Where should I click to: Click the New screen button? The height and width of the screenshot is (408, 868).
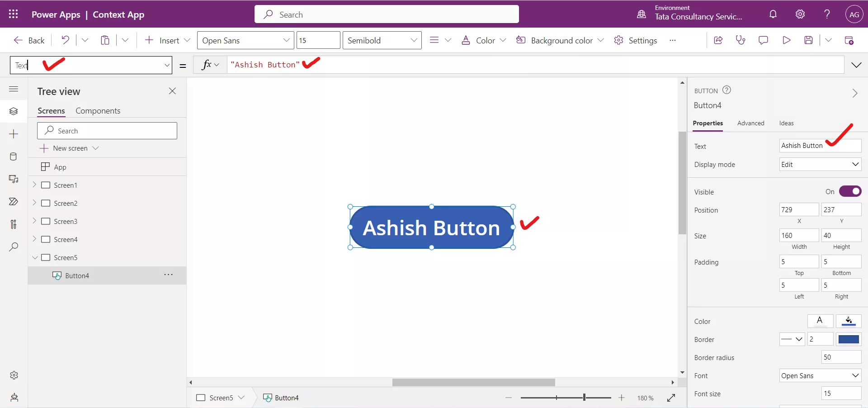[69, 148]
